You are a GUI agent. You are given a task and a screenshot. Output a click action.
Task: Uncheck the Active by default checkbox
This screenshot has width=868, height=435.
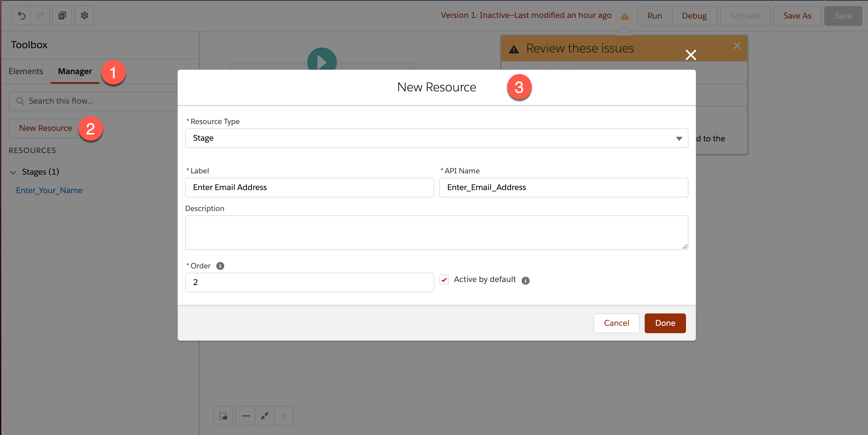(444, 279)
